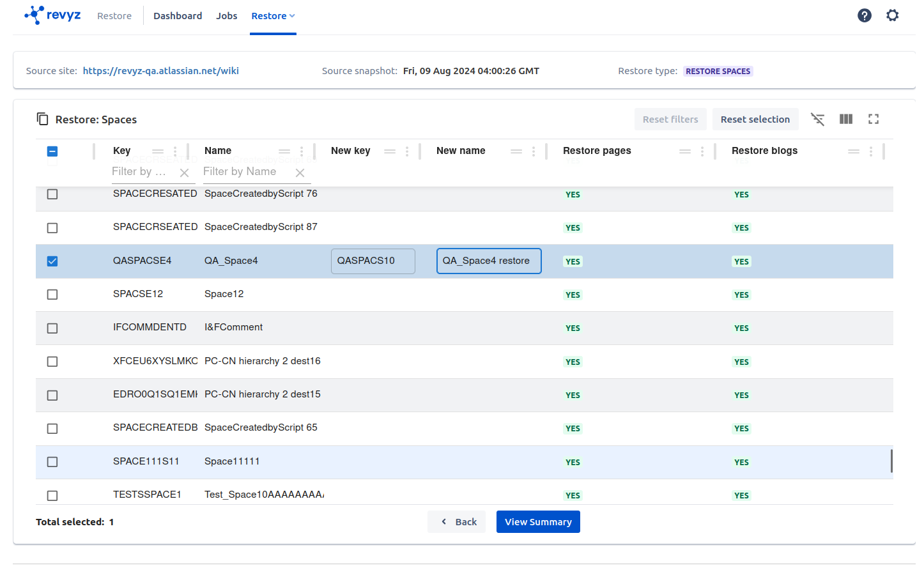Clear the Name filter with X icon

(300, 173)
